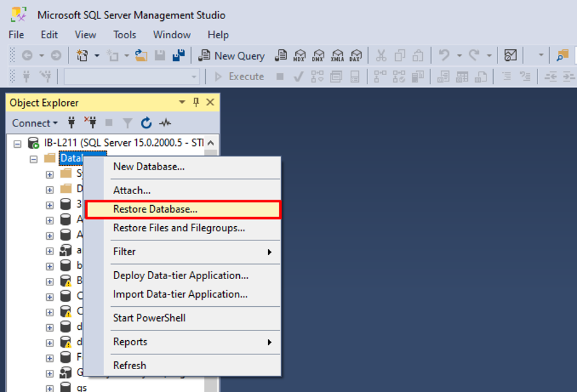Screen dimensions: 577x392
Task: Click Connect Object Explorer plug icon
Action: pos(72,123)
